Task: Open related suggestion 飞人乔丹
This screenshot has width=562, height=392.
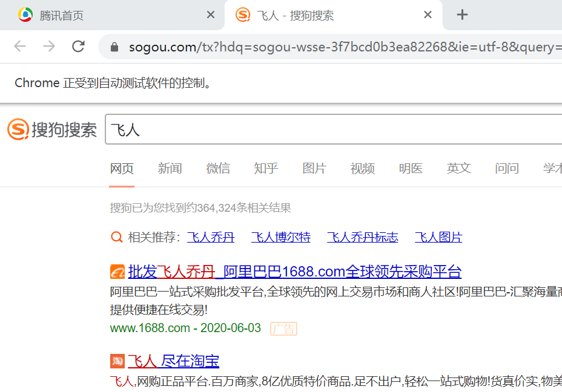Action: pos(211,237)
